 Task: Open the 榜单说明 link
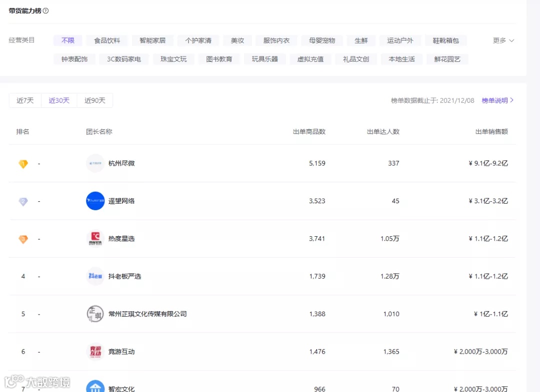(x=497, y=100)
